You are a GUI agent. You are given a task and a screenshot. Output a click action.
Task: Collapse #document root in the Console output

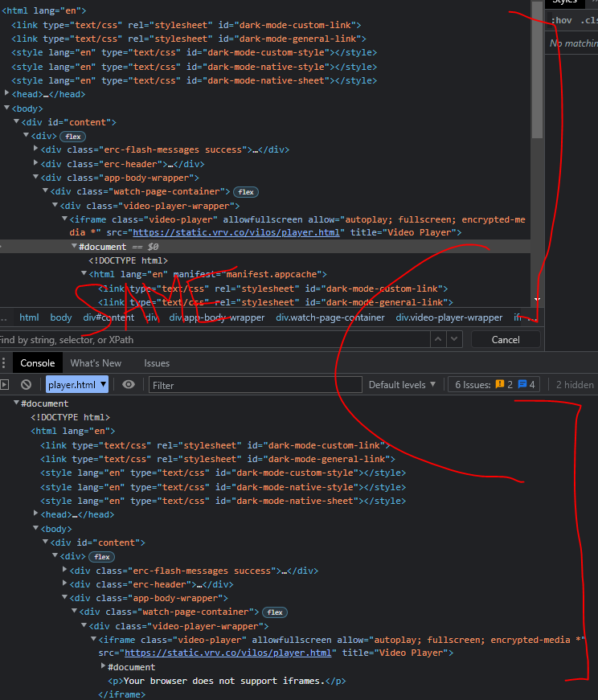click(x=17, y=403)
